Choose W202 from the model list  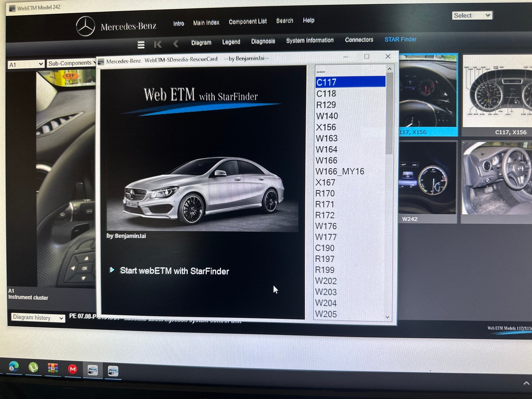[350, 281]
